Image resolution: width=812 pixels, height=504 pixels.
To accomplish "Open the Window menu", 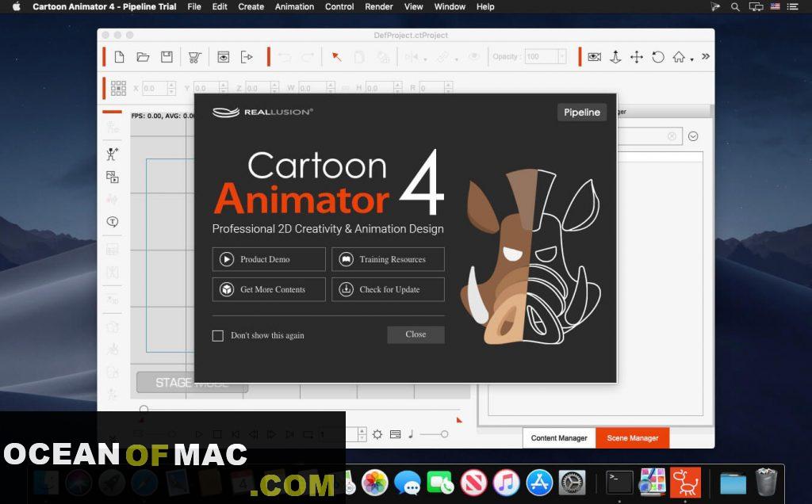I will coord(450,6).
